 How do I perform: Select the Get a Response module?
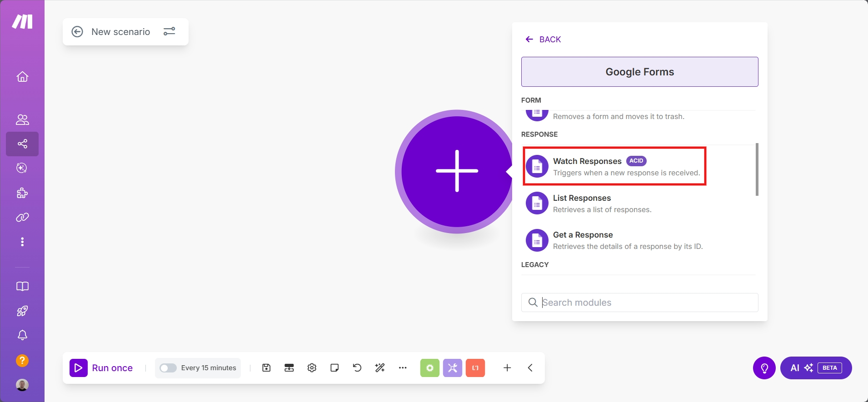click(x=639, y=240)
